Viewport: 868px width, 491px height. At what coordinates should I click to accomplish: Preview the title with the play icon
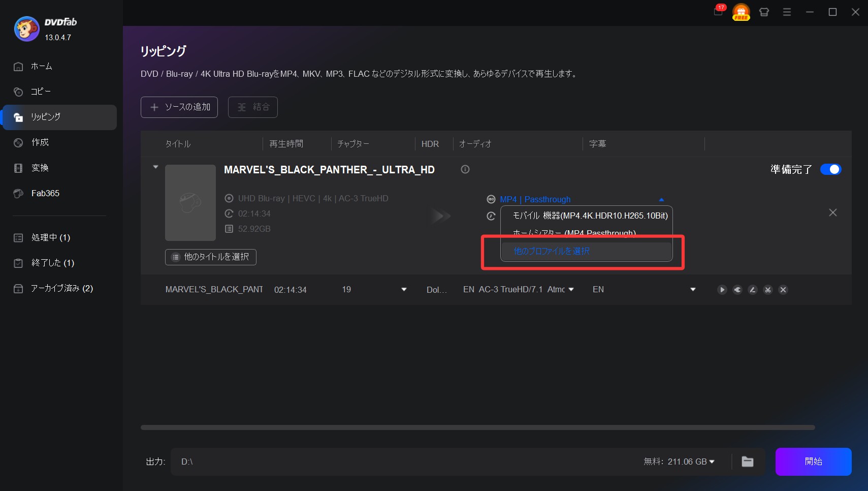(722, 290)
